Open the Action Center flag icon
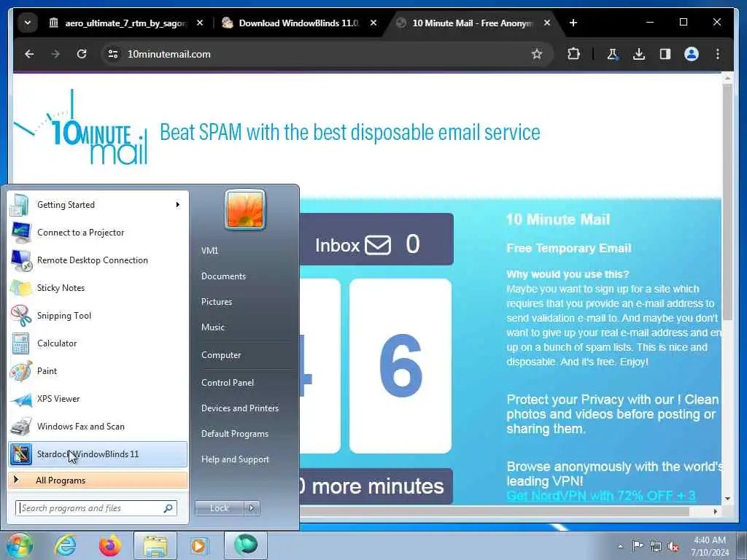Screen dimensions: 747x560 [638, 546]
